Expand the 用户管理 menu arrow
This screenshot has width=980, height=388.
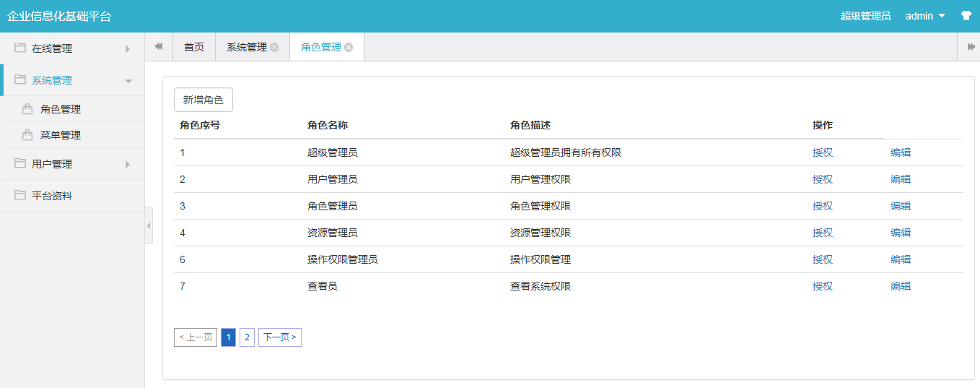(x=128, y=164)
